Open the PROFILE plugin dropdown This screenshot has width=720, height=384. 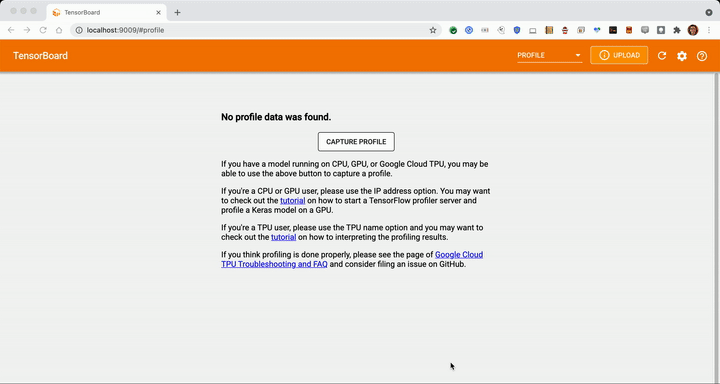tap(550, 56)
